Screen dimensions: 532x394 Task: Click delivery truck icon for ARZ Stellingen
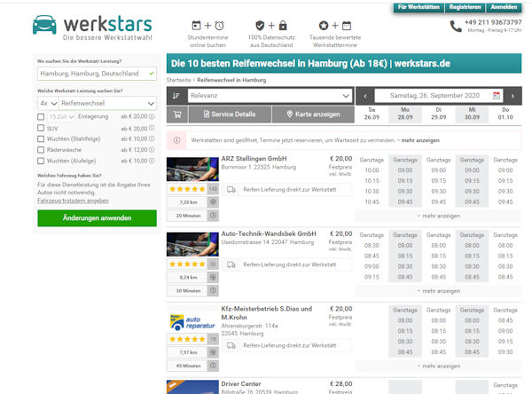point(231,190)
